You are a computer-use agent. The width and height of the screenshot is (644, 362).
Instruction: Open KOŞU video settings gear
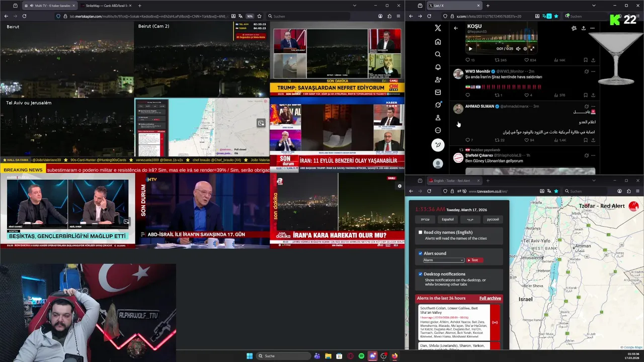click(x=525, y=49)
